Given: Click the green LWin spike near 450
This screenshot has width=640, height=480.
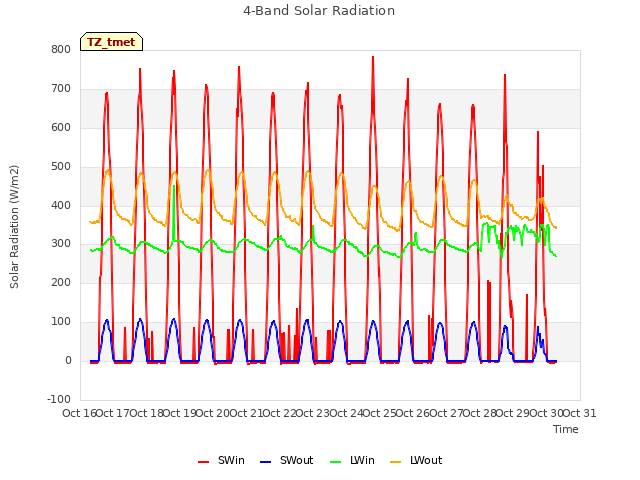Looking at the screenshot, I should click(174, 187).
